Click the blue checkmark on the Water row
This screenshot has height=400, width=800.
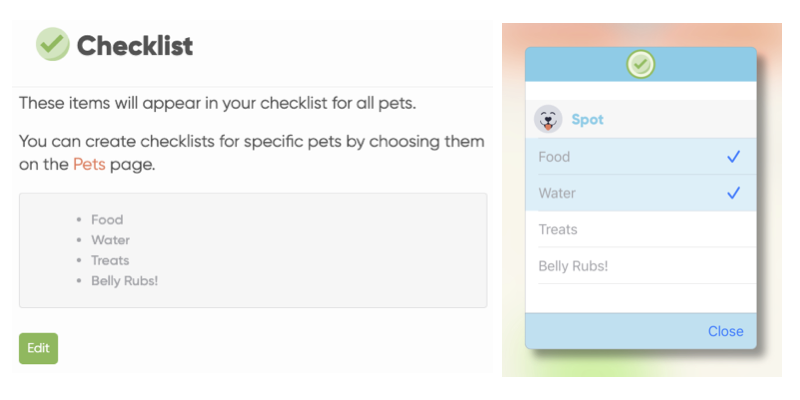[734, 193]
